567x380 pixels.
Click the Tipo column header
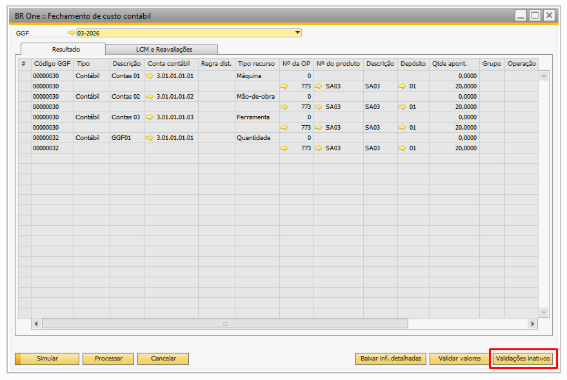(91, 64)
